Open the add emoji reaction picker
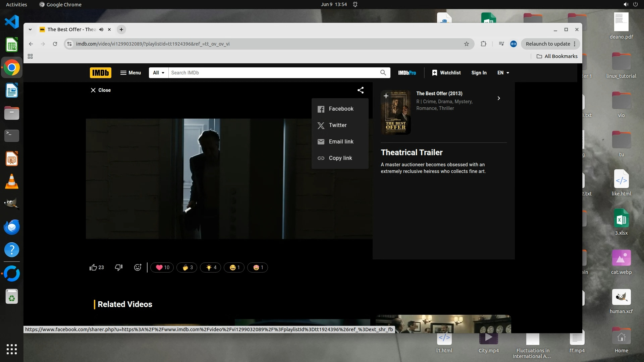This screenshot has width=644, height=362. (138, 267)
